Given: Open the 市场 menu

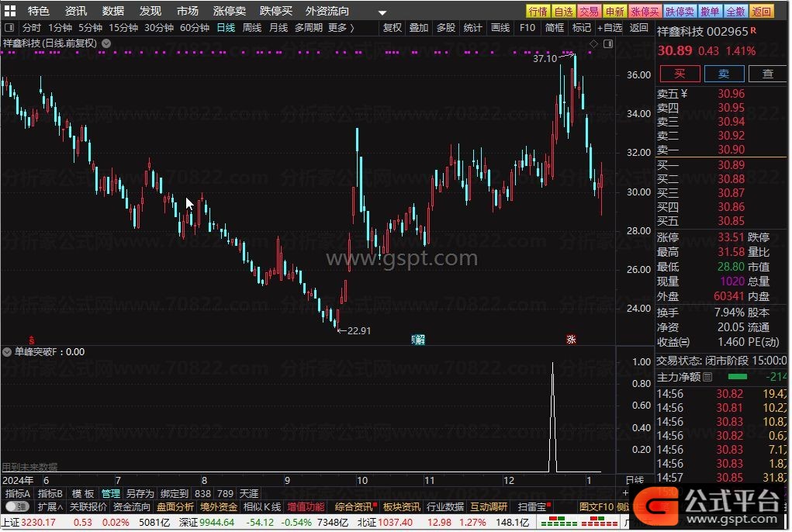Looking at the screenshot, I should (x=188, y=11).
